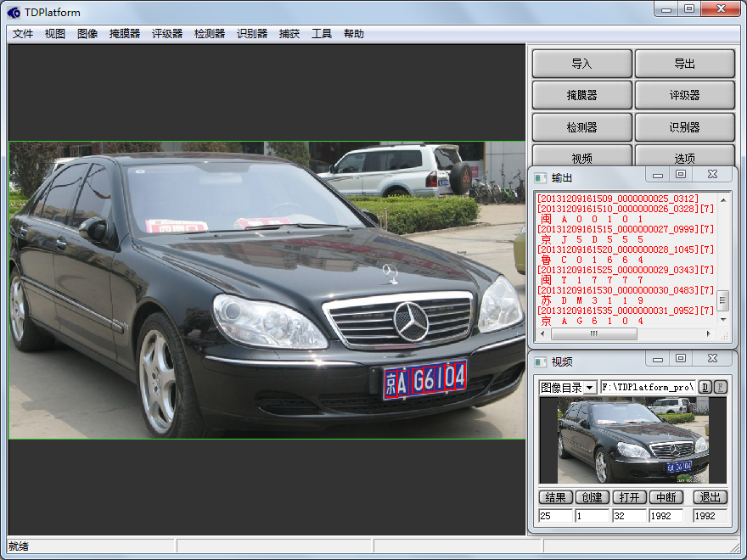The image size is (747, 560).
Task: Click the 选项 button
Action: (685, 156)
